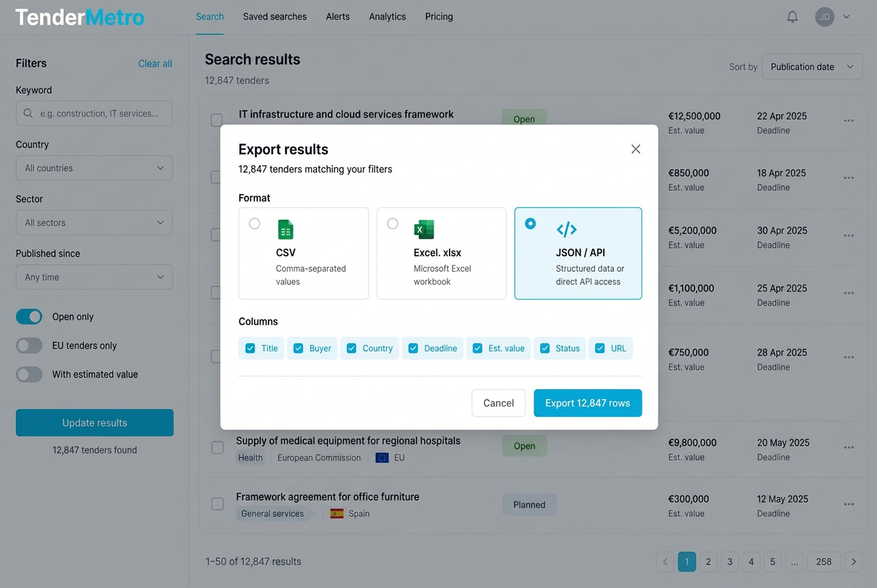Open the Analytics tab
The height and width of the screenshot is (588, 877).
pyautogui.click(x=387, y=17)
